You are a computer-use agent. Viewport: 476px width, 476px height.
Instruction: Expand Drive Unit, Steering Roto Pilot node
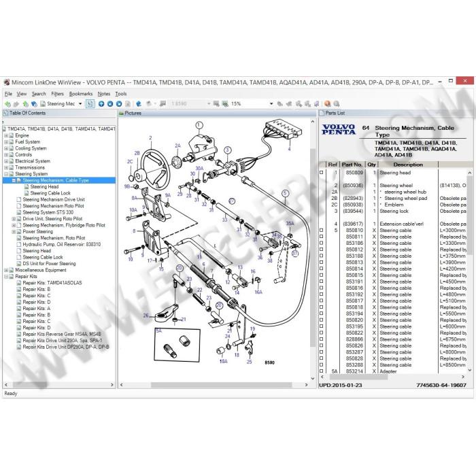tap(14, 219)
